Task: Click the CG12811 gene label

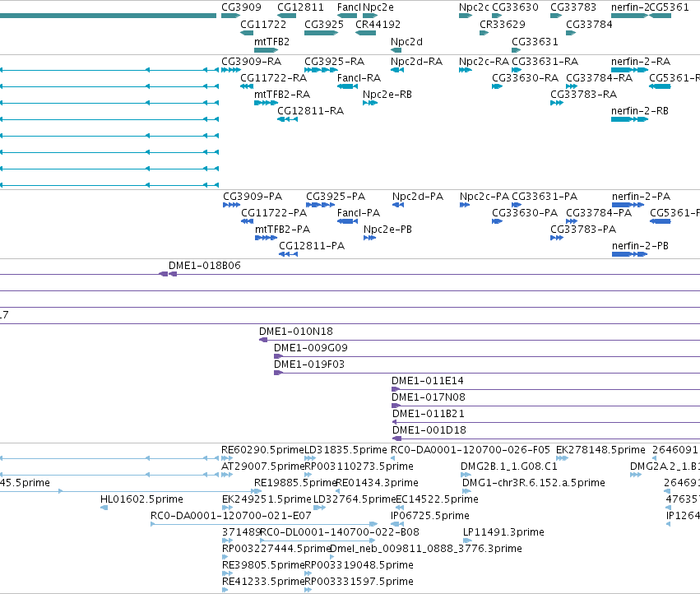Action: 300,7
